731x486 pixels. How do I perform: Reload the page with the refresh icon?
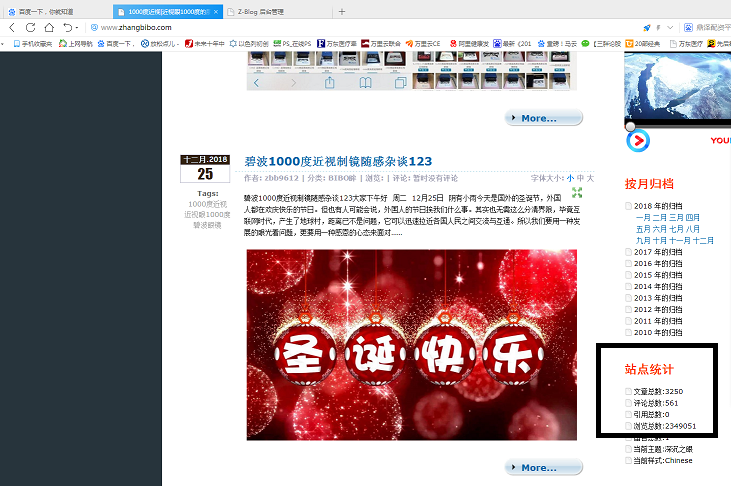click(30, 28)
